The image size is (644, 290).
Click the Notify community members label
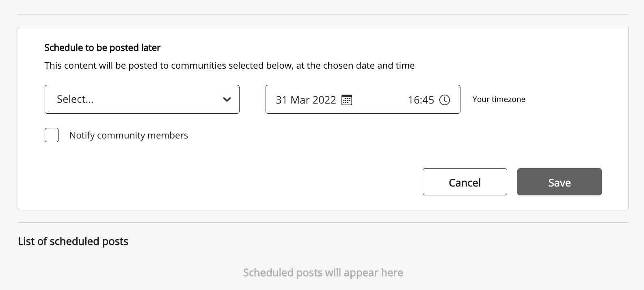(x=128, y=135)
